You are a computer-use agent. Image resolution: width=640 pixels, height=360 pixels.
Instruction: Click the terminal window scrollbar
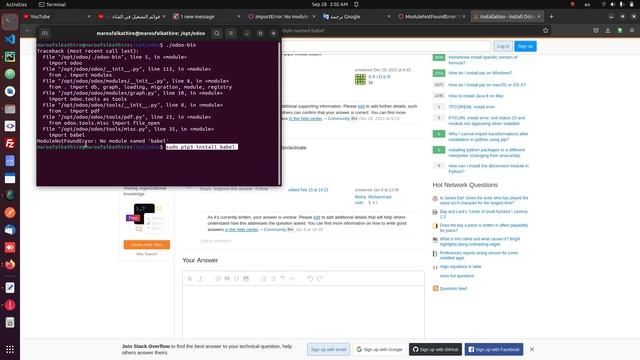coord(279,112)
